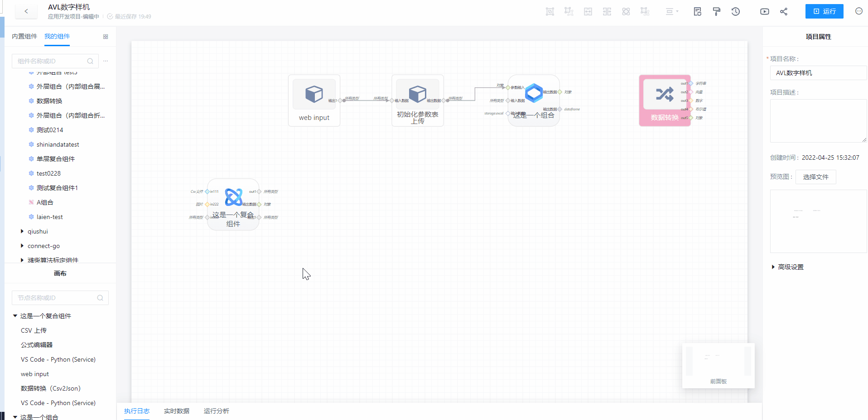The image size is (868, 420).
Task: Switch to the 内置组件 tab
Action: pyautogui.click(x=24, y=37)
